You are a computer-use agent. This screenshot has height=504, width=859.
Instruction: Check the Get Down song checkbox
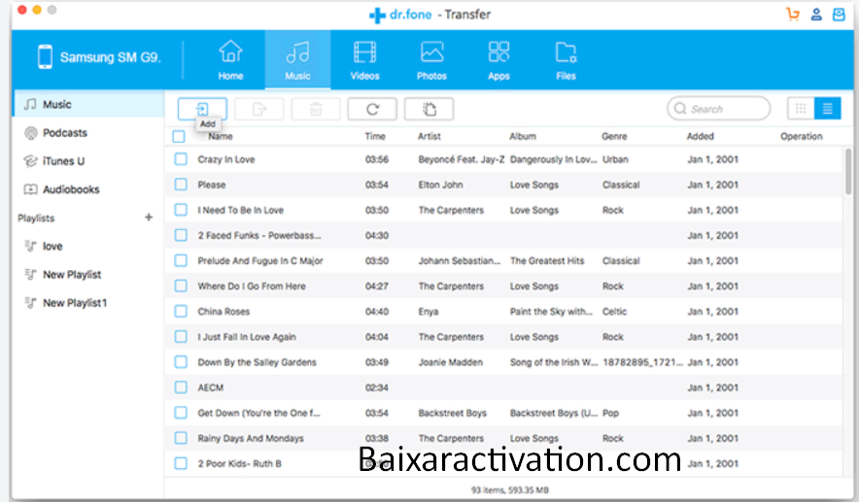coord(181,413)
